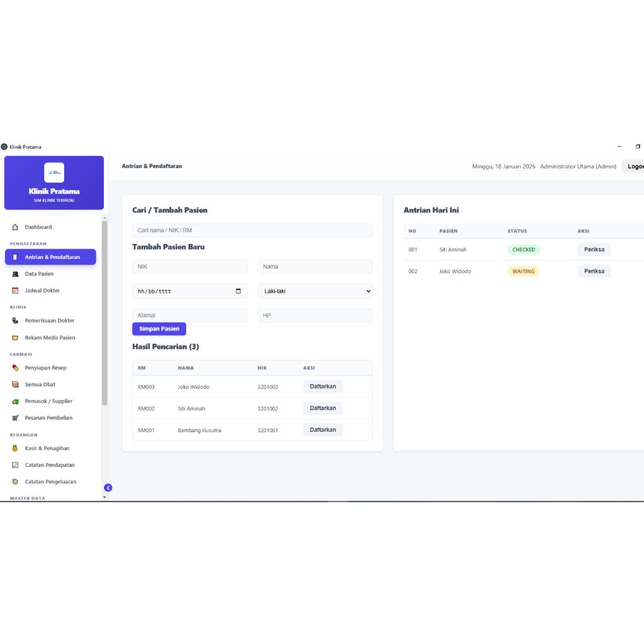
Task: Click the hh/bb/tttt birth date field
Action: click(190, 291)
